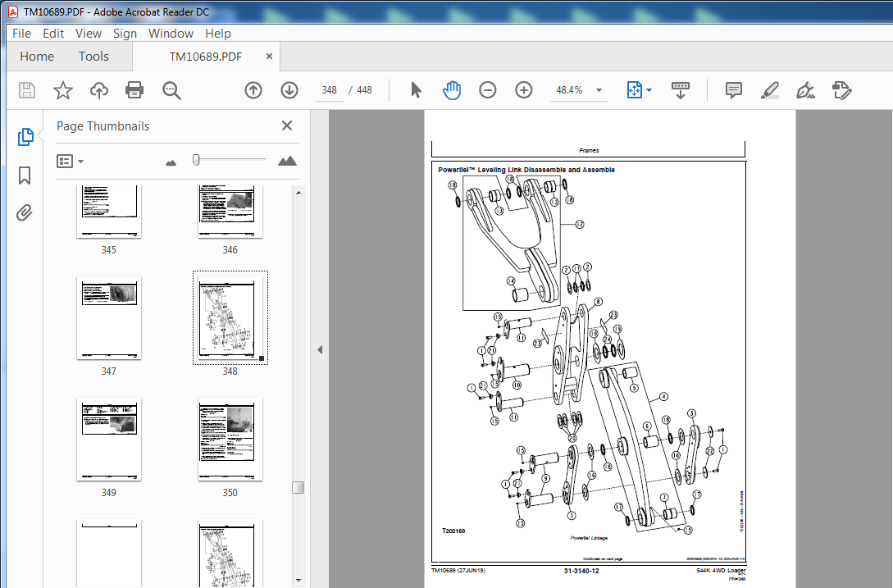
Task: Click the 'TM10689 (27JUN19)' footer text
Action: tap(458, 570)
